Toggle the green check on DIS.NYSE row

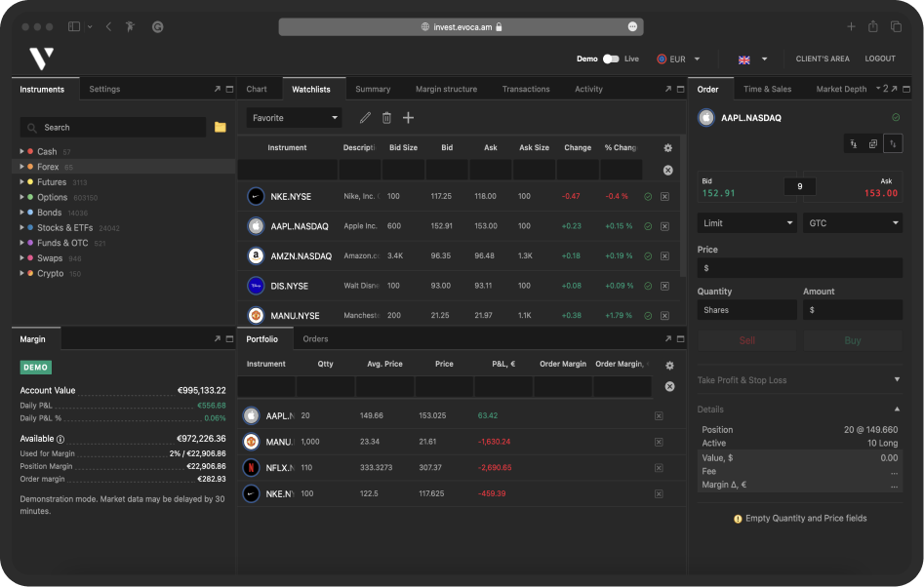tap(648, 287)
